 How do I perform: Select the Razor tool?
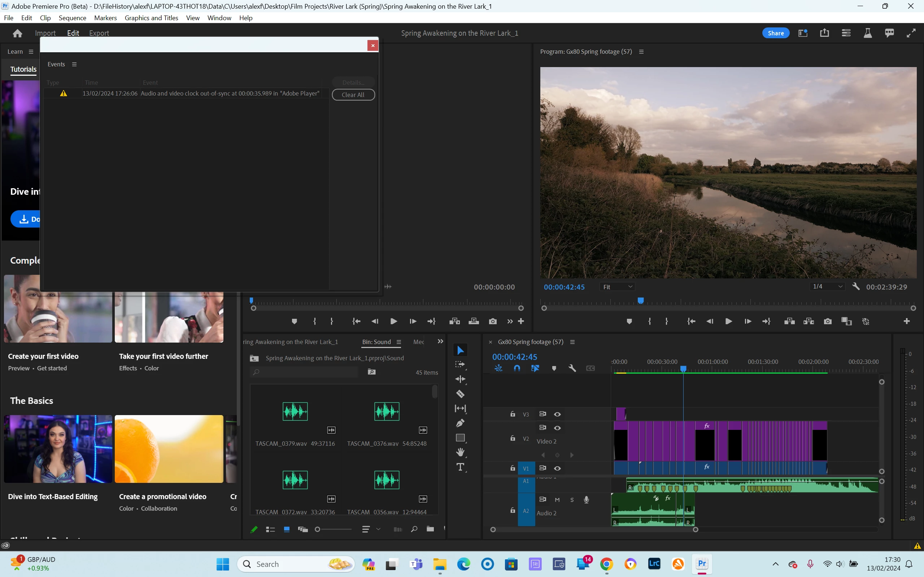coord(460,394)
